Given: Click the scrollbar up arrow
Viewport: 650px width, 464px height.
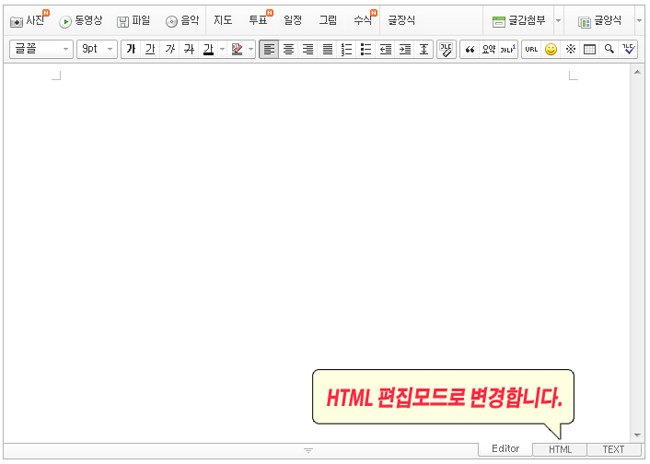Looking at the screenshot, I should (x=637, y=72).
